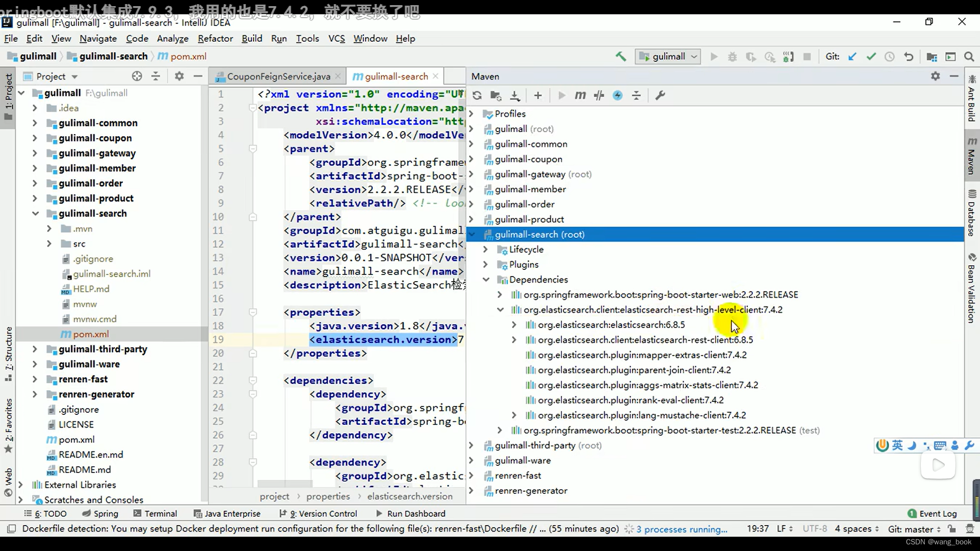Image resolution: width=980 pixels, height=551 pixels.
Task: Open Project panel gear settings
Action: click(x=179, y=76)
